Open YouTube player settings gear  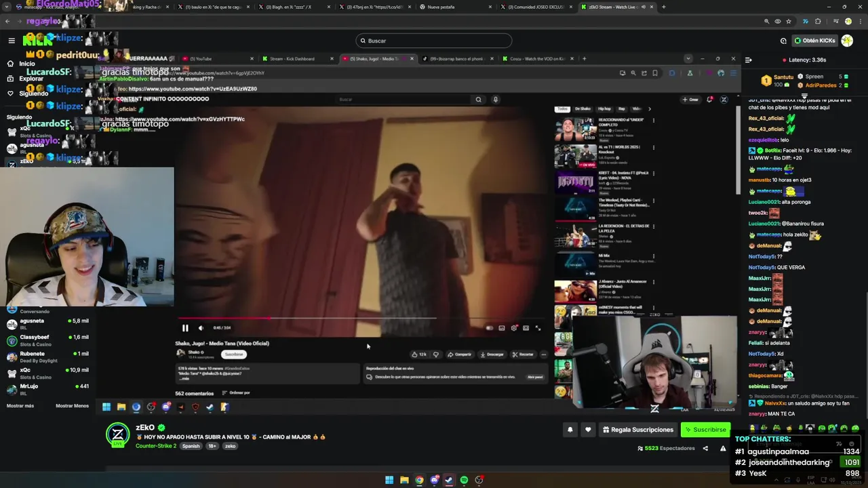point(514,328)
